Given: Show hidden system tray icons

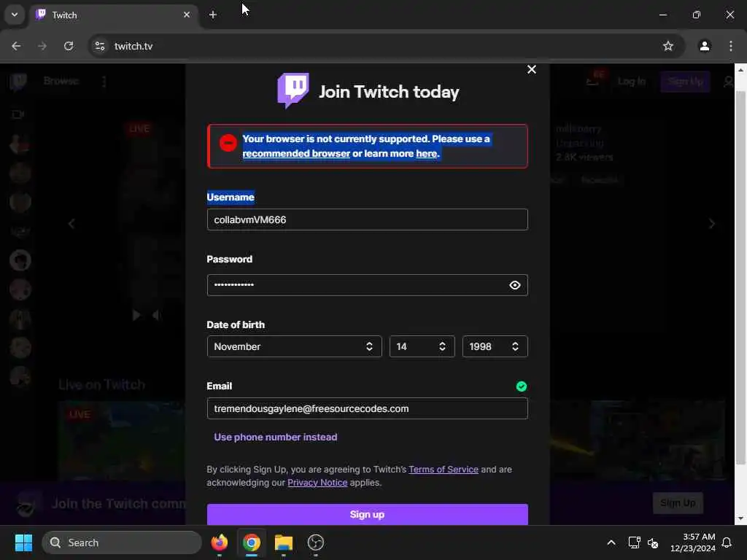Looking at the screenshot, I should point(611,542).
